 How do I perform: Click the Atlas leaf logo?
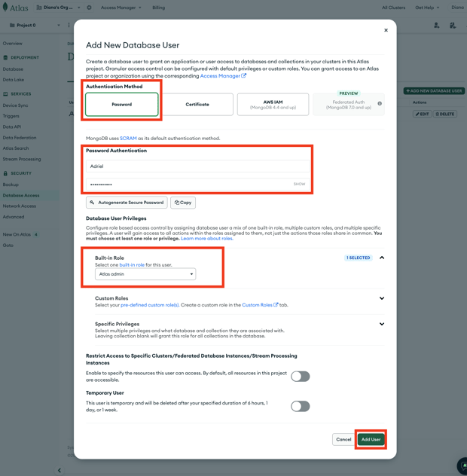(5, 7)
